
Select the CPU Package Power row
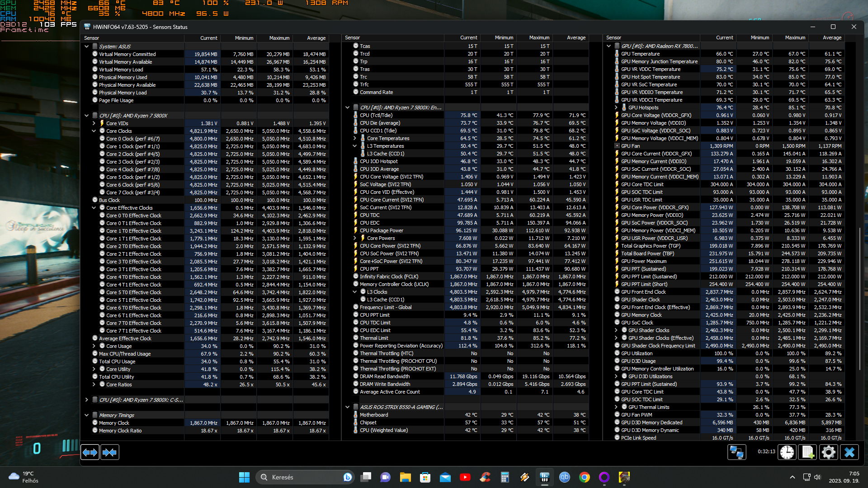[x=382, y=230]
